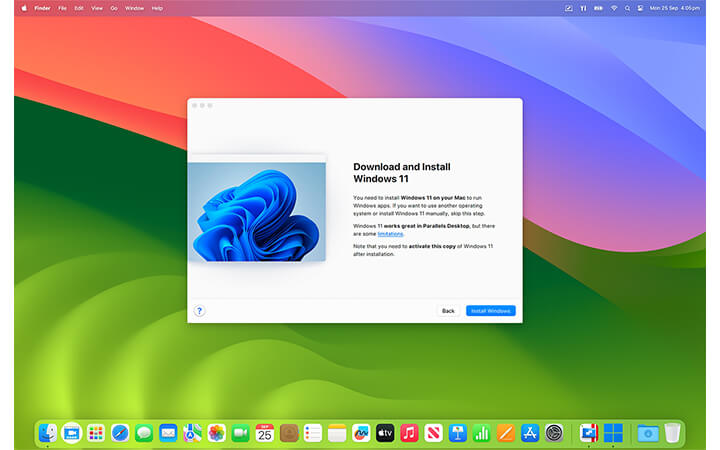Viewport: 720px width, 450px height.
Task: Open App Store in dock
Action: [530, 433]
